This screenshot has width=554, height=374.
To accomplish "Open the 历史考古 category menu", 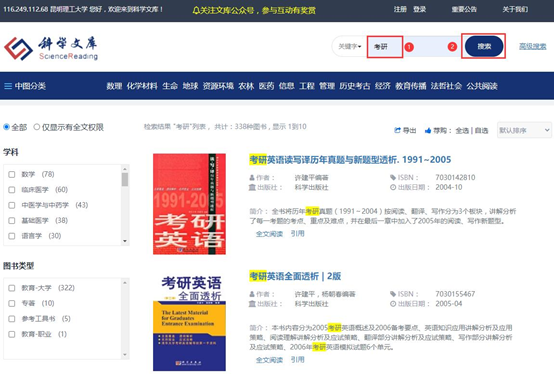I will pos(355,86).
